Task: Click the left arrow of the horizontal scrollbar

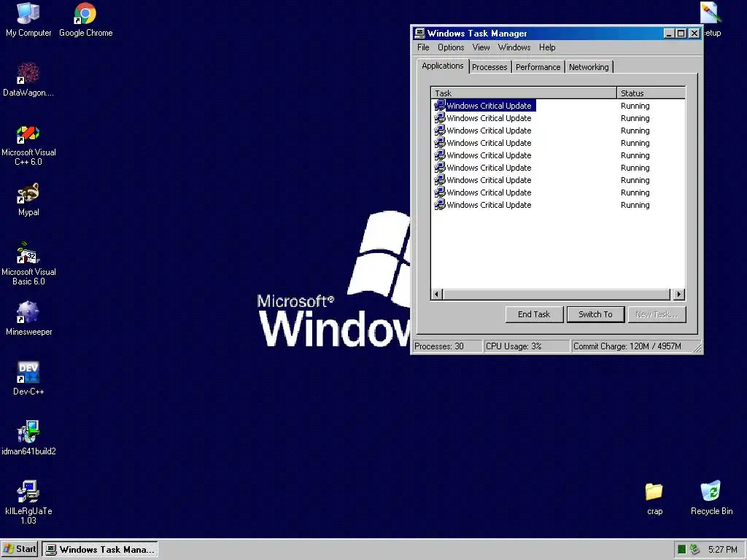Action: point(436,295)
